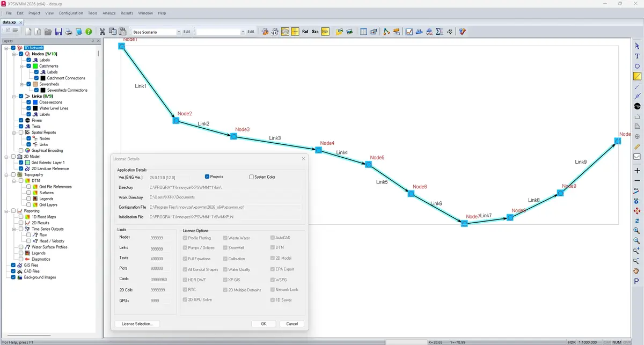
Task: Click the License Selection button
Action: [137, 324]
